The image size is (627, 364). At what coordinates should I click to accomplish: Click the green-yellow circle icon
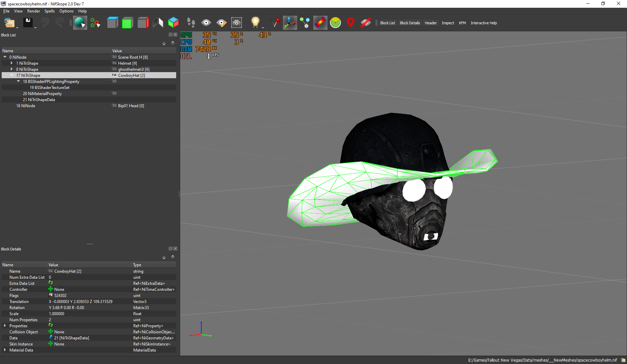(335, 23)
